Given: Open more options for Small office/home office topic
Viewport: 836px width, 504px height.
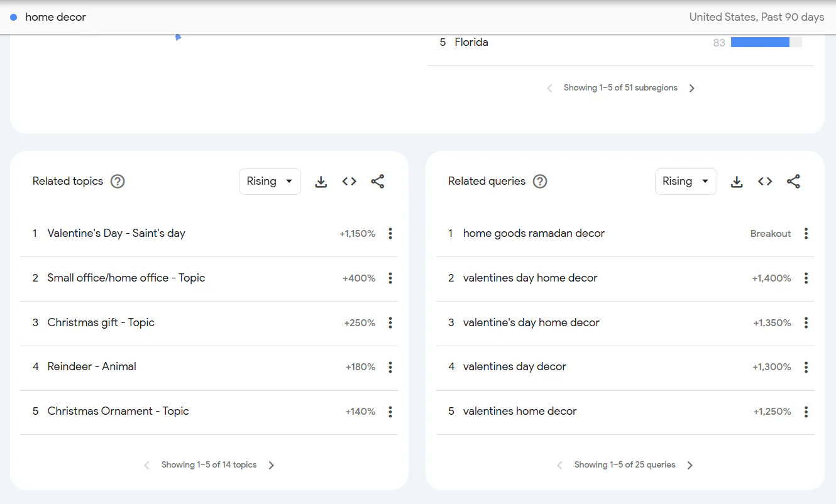Looking at the screenshot, I should (x=390, y=278).
